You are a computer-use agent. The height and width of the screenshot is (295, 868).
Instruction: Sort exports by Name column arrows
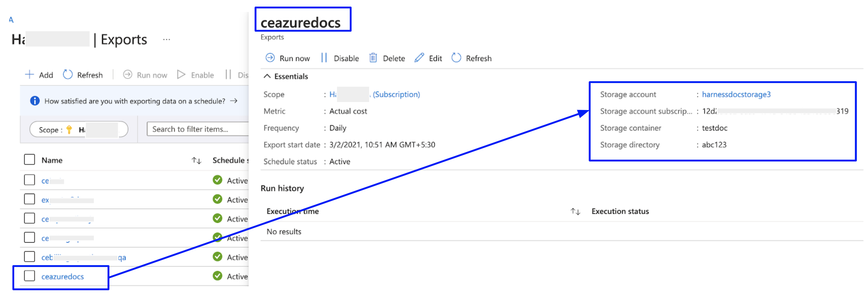click(197, 160)
